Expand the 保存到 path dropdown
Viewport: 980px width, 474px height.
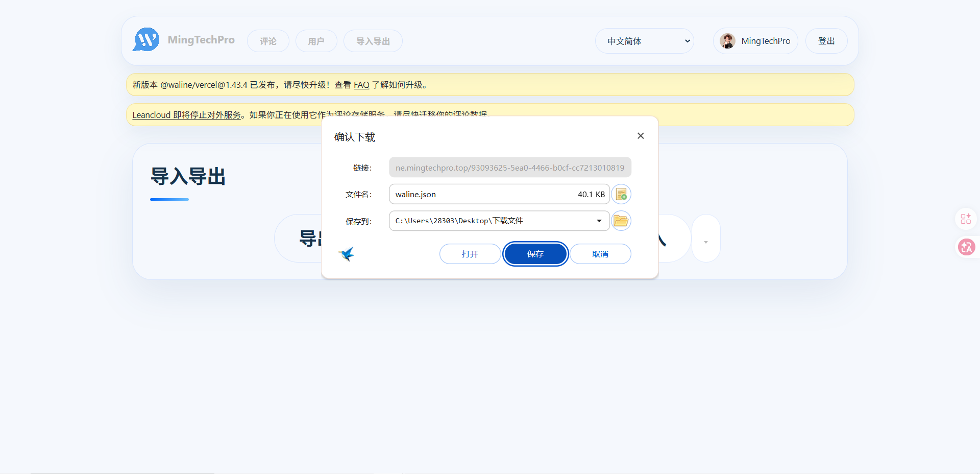tap(599, 221)
